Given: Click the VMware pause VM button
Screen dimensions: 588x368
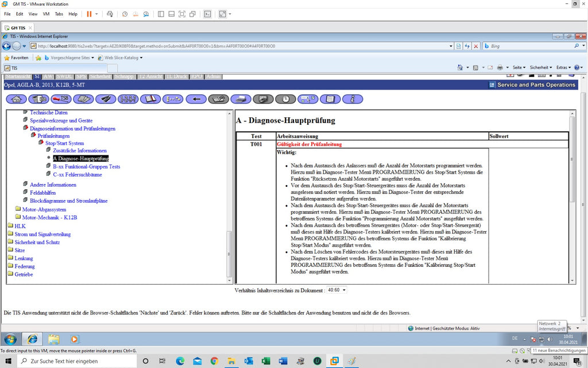Looking at the screenshot, I should pos(89,14).
